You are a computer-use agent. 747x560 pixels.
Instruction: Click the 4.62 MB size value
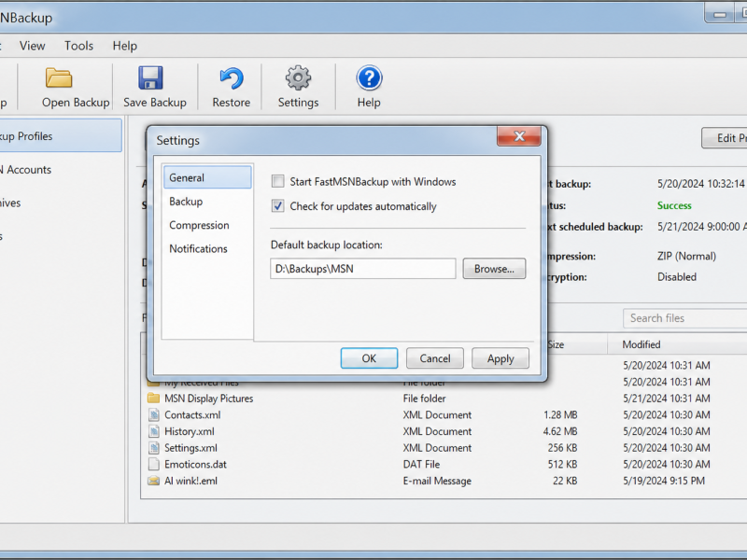click(560, 431)
